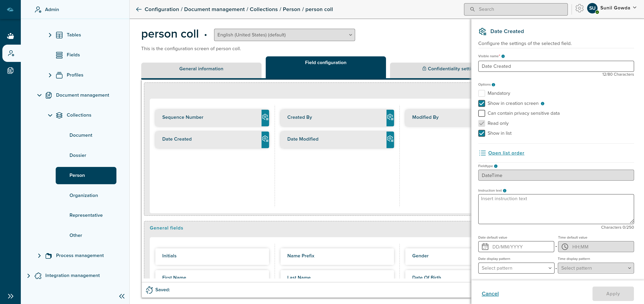
Task: Click info icon next to Fieldtype
Action: (496, 166)
